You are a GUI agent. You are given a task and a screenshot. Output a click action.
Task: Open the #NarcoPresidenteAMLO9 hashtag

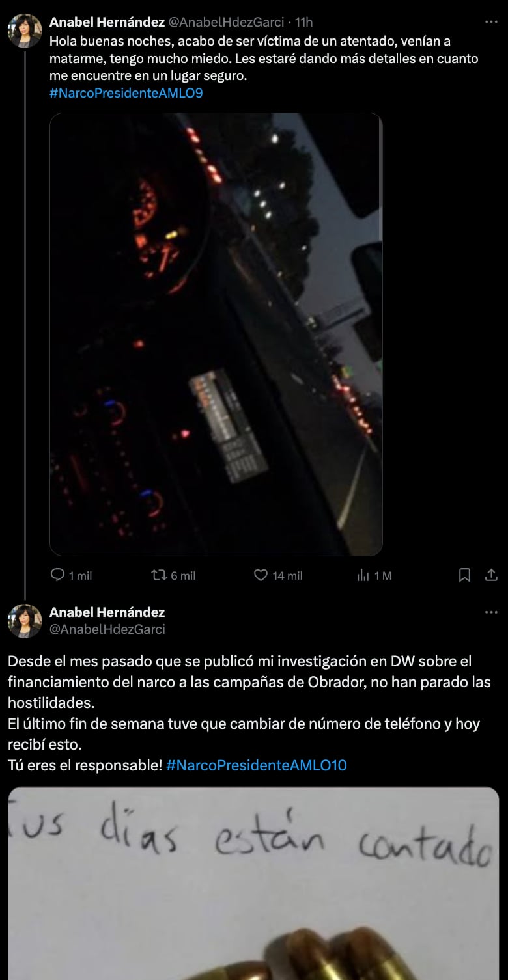click(x=126, y=93)
